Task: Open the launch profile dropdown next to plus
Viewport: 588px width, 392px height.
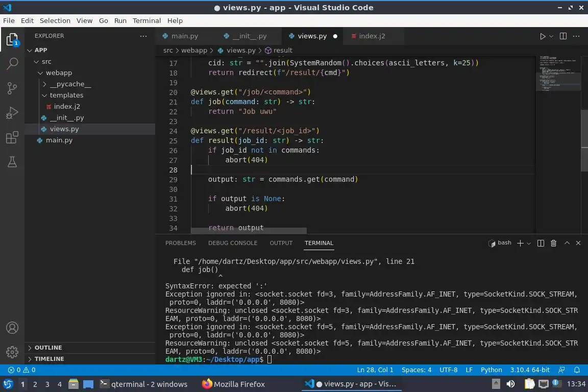Action: point(529,243)
